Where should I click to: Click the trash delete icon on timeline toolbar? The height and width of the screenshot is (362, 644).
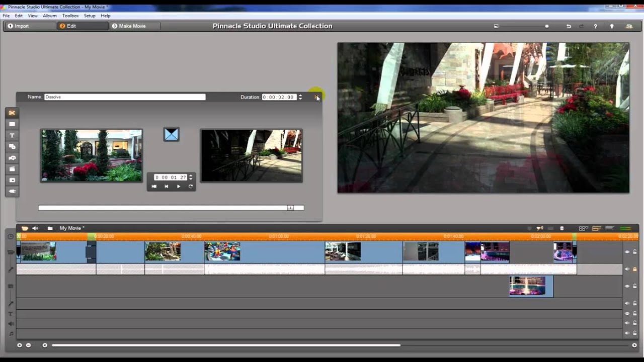tap(562, 228)
